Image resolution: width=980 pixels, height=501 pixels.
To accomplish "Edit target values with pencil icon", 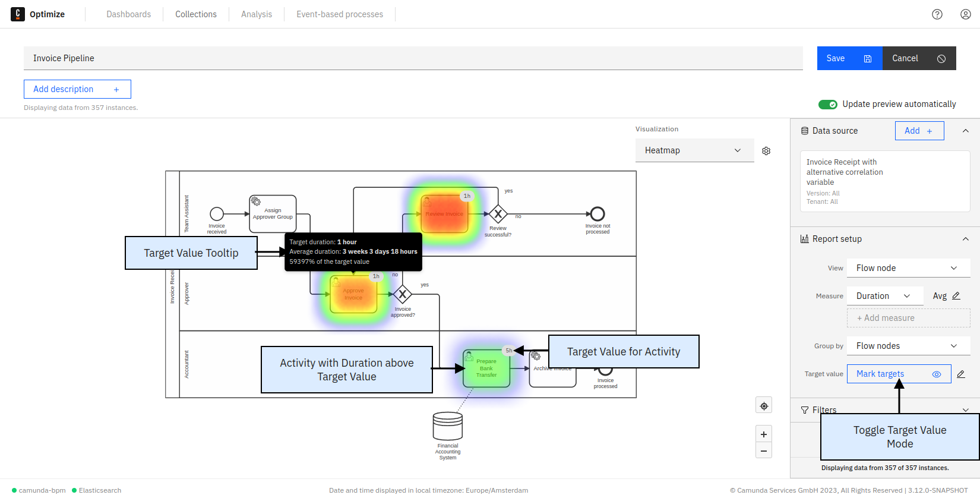I will (x=961, y=374).
